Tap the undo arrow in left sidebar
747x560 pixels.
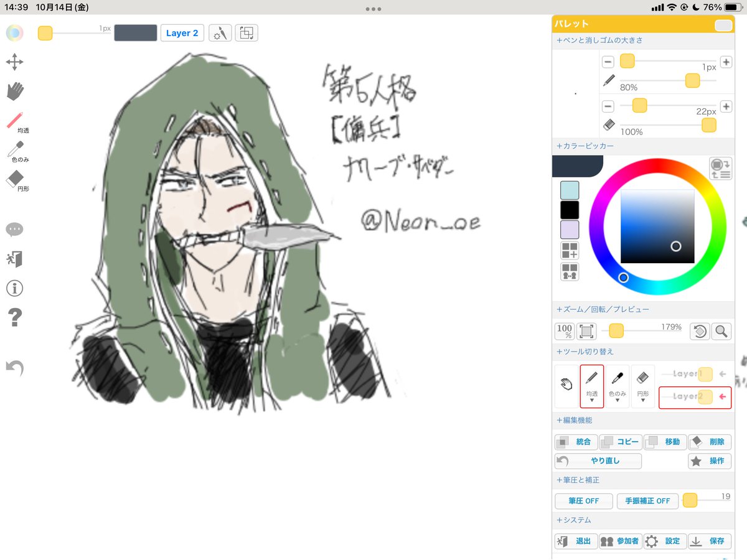tap(14, 368)
